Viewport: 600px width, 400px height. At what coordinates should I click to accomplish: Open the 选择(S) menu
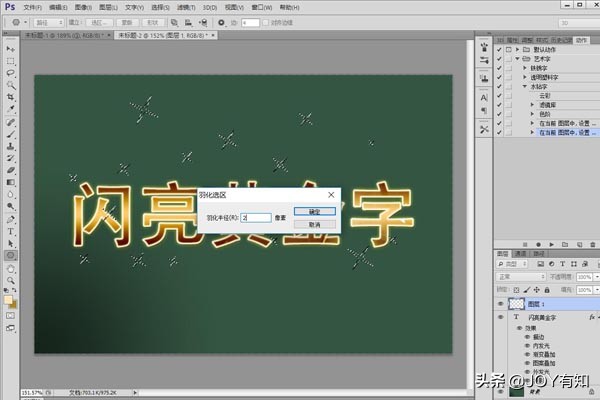pyautogui.click(x=160, y=7)
